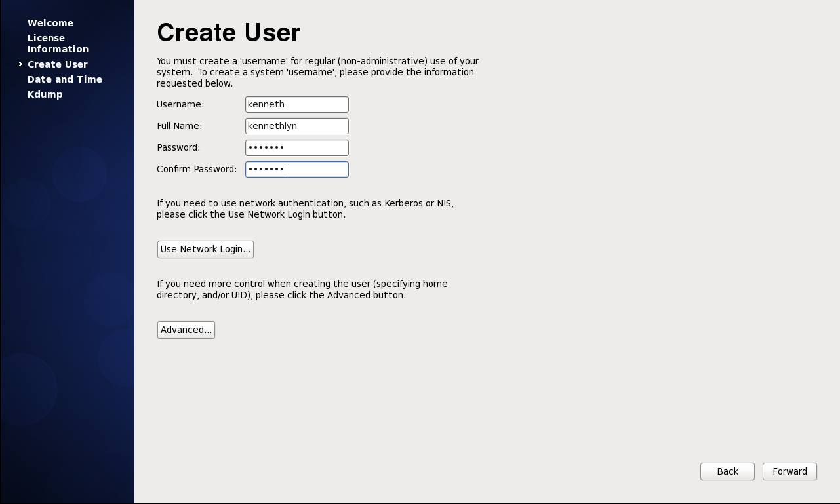Open the Use Network Login dialog

click(x=205, y=249)
